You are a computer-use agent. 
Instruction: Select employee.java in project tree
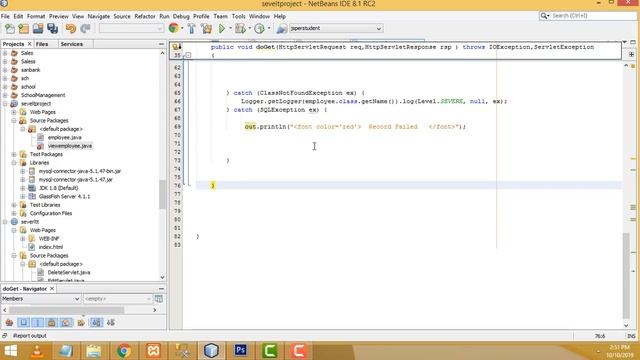click(64, 138)
